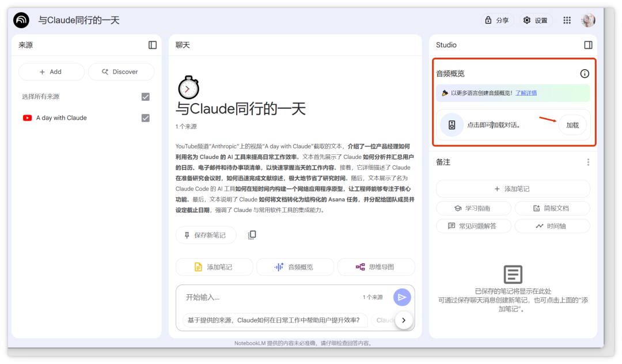Click the 思维导图 chip
This screenshot has width=622, height=364.
(x=376, y=267)
